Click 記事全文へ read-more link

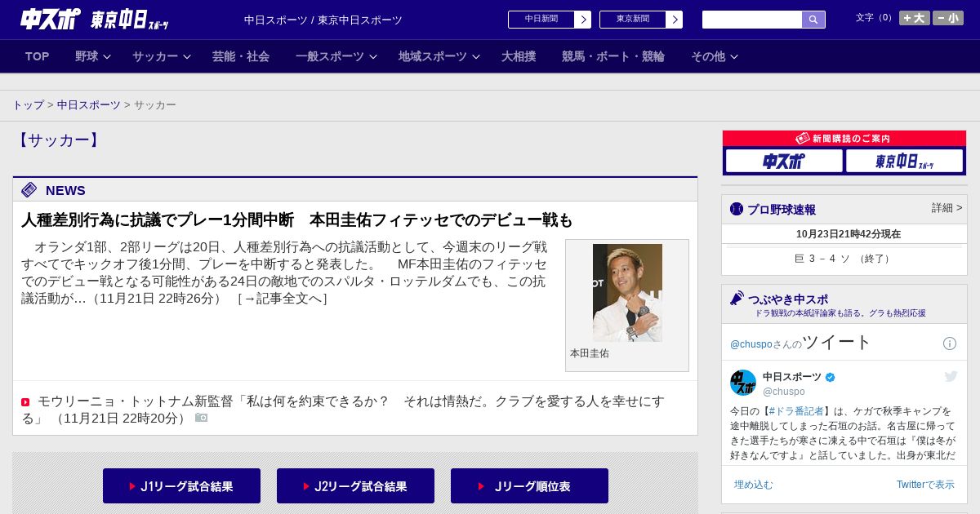click(x=283, y=299)
